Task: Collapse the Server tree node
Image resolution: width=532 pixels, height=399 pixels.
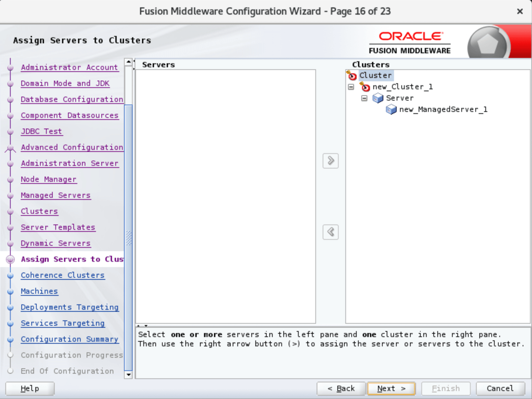Action: 364,99
